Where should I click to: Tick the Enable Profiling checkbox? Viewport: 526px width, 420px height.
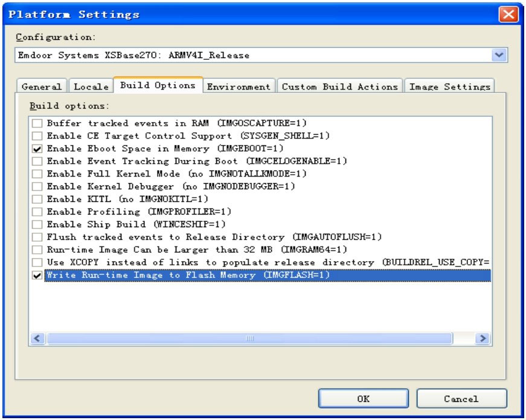tap(37, 212)
